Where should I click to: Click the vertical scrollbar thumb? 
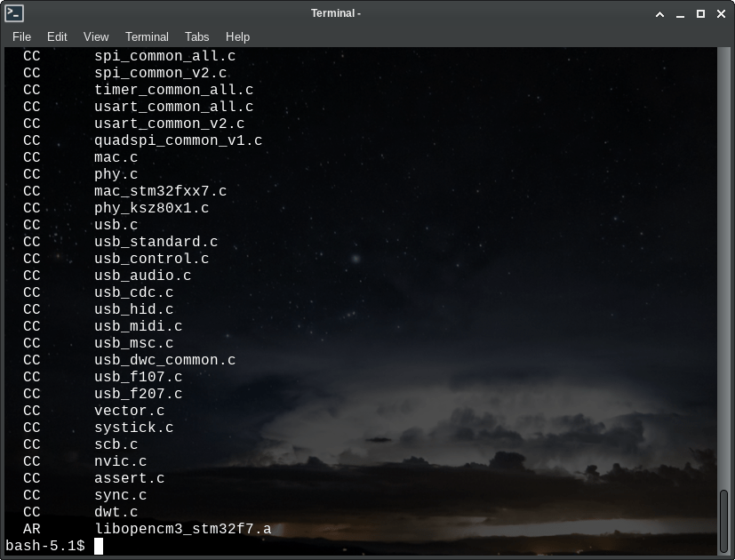(x=724, y=519)
